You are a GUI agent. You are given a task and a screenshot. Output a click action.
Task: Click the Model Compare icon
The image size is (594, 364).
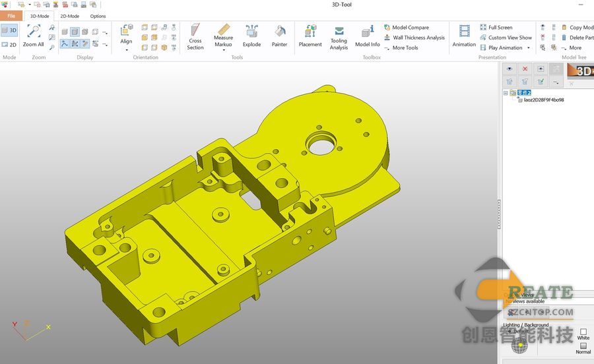pos(387,27)
